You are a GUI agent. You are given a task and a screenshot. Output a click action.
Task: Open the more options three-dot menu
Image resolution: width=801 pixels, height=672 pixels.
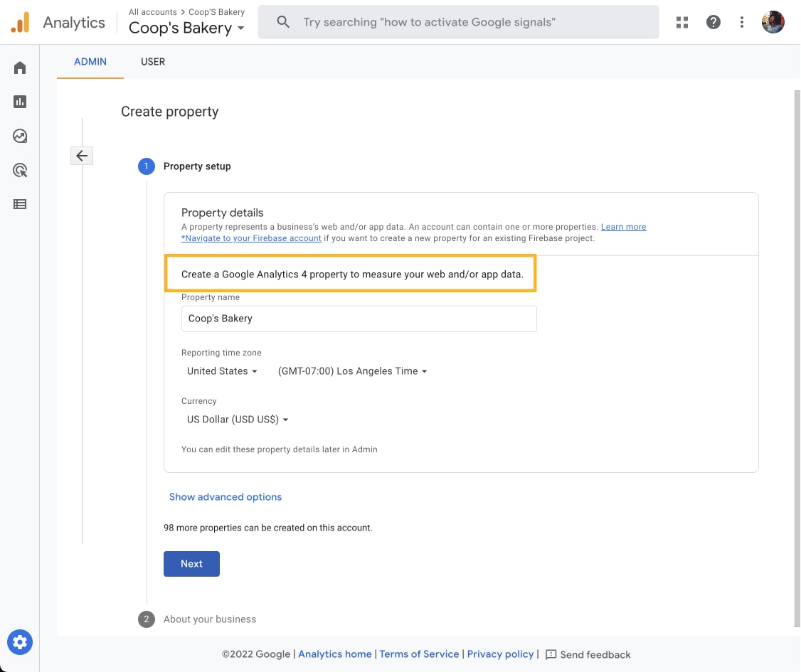coord(741,22)
